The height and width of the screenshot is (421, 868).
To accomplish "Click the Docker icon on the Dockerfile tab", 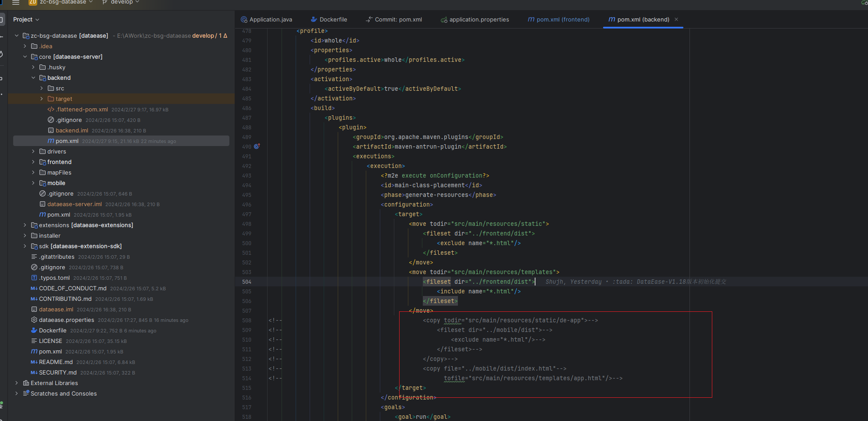I will pyautogui.click(x=314, y=19).
